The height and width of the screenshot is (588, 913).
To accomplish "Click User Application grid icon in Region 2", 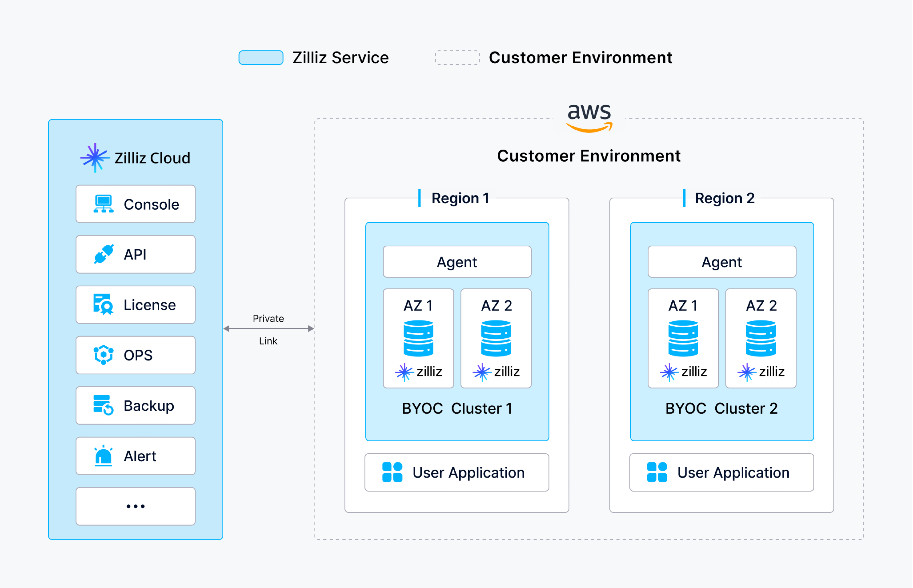I will coord(657,472).
